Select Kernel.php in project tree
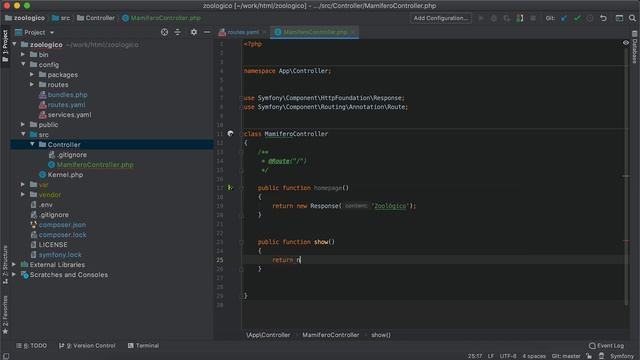 tap(65, 175)
